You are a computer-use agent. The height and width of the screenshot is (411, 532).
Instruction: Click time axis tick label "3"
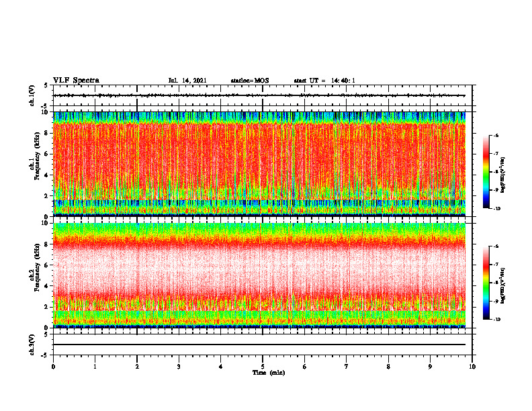tap(179, 367)
